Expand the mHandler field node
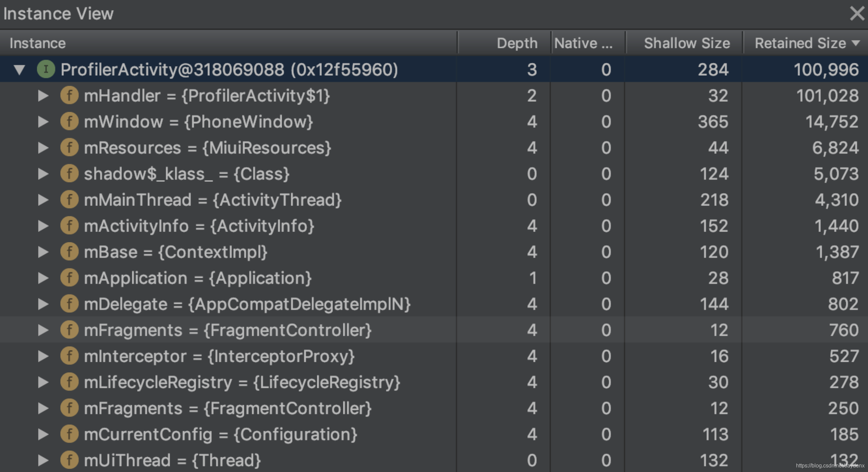868x472 pixels. 43,96
